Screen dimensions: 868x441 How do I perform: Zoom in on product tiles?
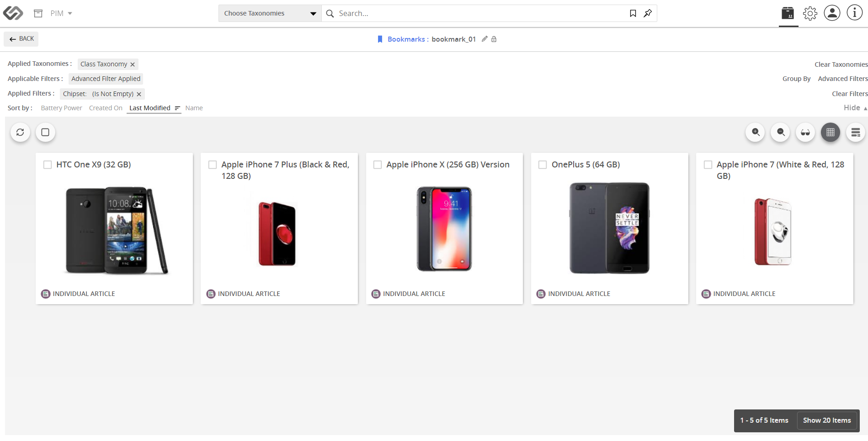[756, 132]
